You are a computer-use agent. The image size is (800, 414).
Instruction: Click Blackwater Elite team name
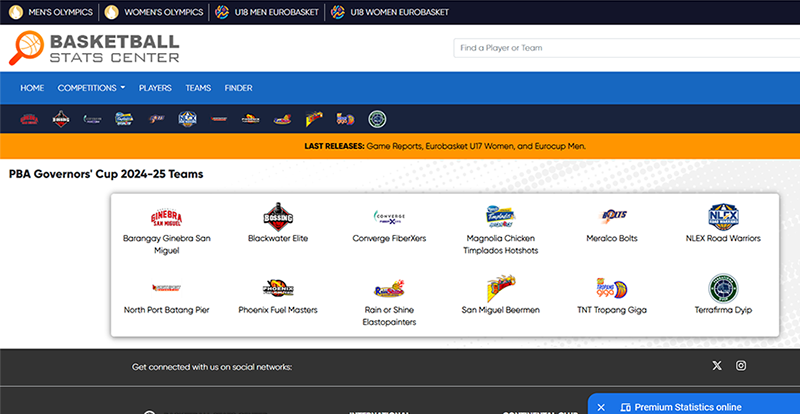[278, 238]
